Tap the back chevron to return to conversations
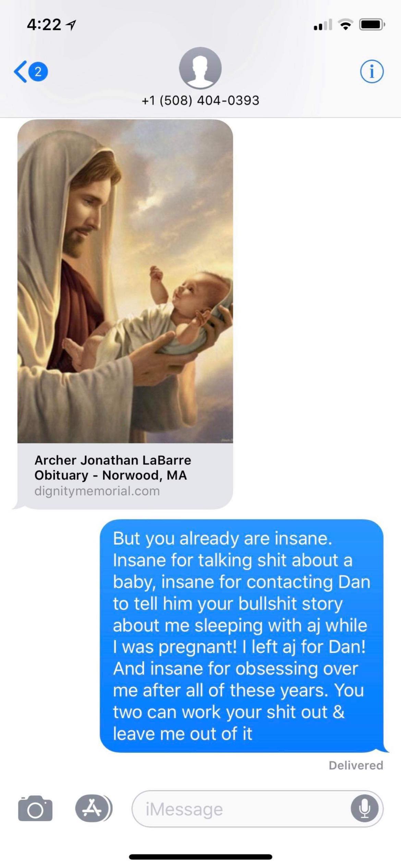The image size is (401, 868). pos(20,72)
